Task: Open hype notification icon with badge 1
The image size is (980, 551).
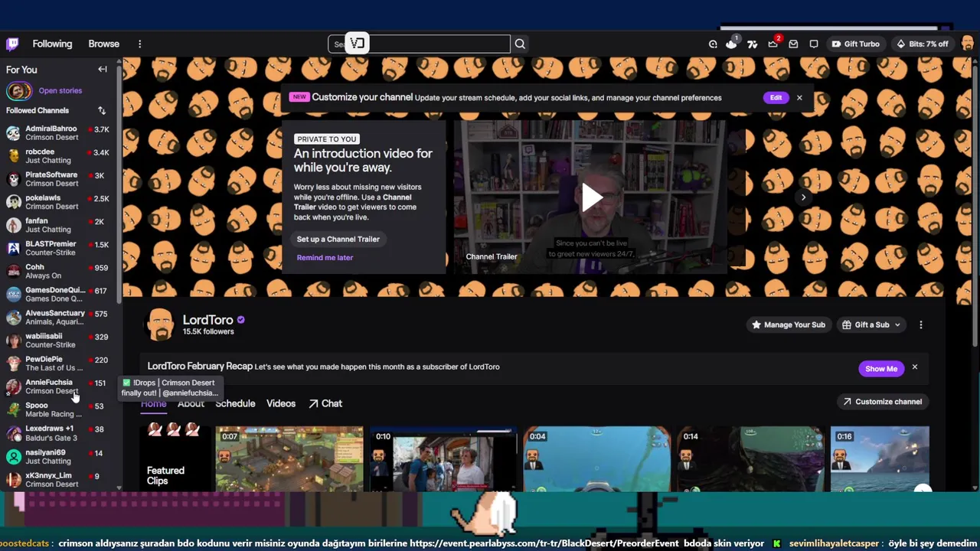Action: coord(732,43)
